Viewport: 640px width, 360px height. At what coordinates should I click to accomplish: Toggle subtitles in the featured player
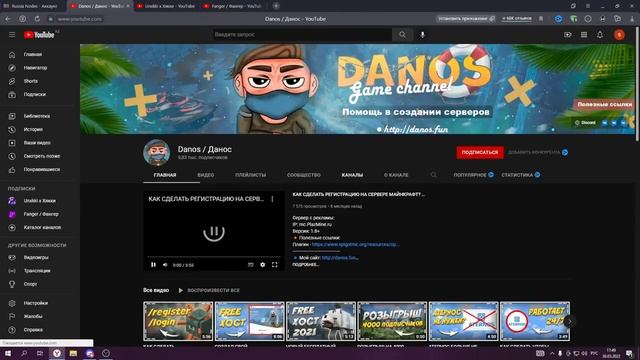251,265
